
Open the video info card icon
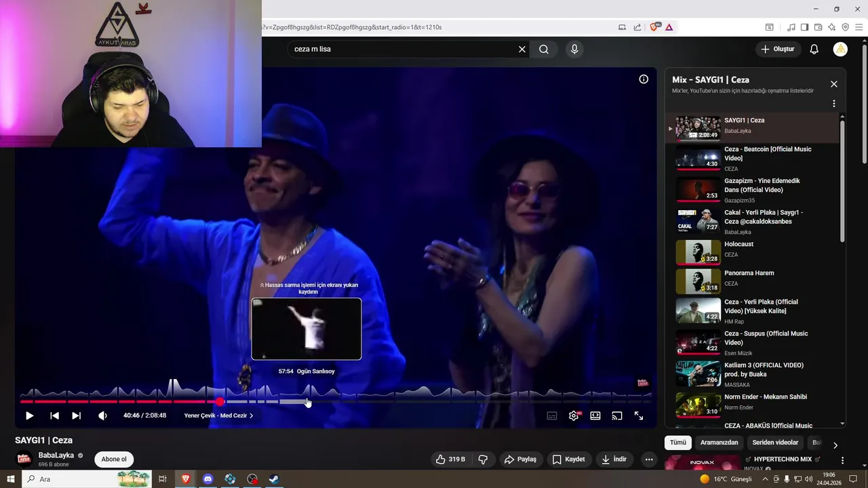[x=644, y=79]
